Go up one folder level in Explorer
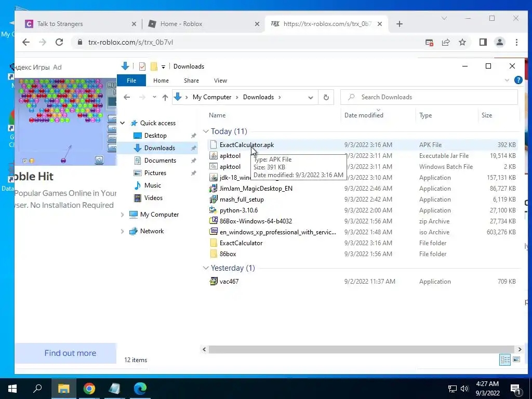 tap(165, 97)
